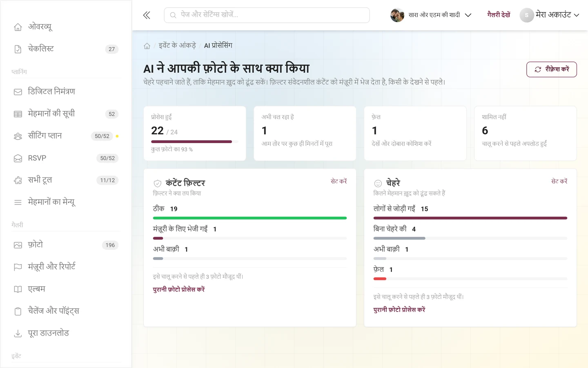Image resolution: width=588 pixels, height=368 pixels.
Task: Click the 196 badge next to फ़ोटो
Action: click(x=110, y=245)
